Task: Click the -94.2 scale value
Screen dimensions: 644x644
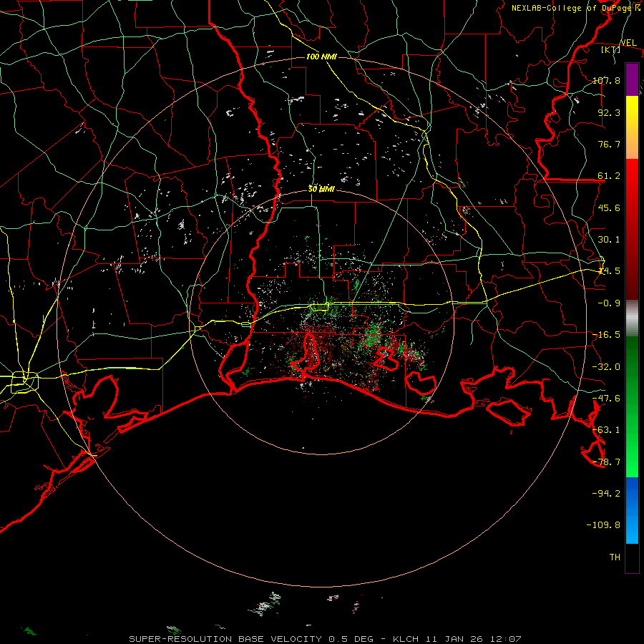Action: coord(606,494)
